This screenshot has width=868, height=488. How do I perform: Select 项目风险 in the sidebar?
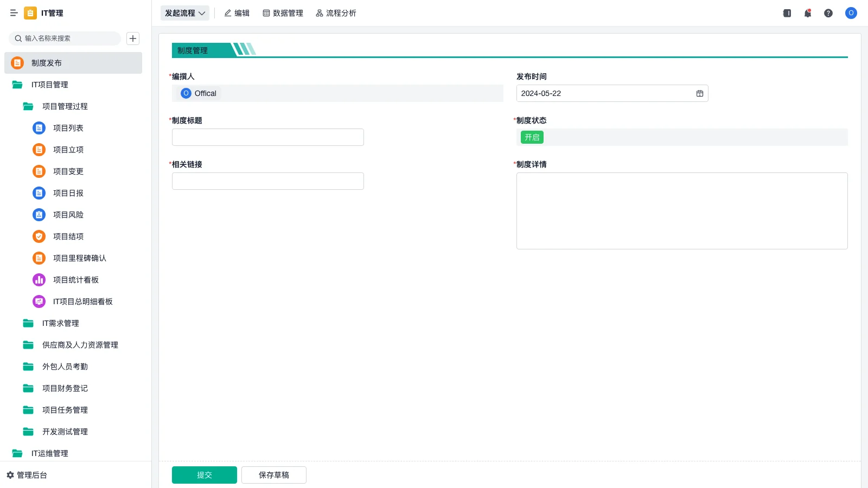coord(68,215)
